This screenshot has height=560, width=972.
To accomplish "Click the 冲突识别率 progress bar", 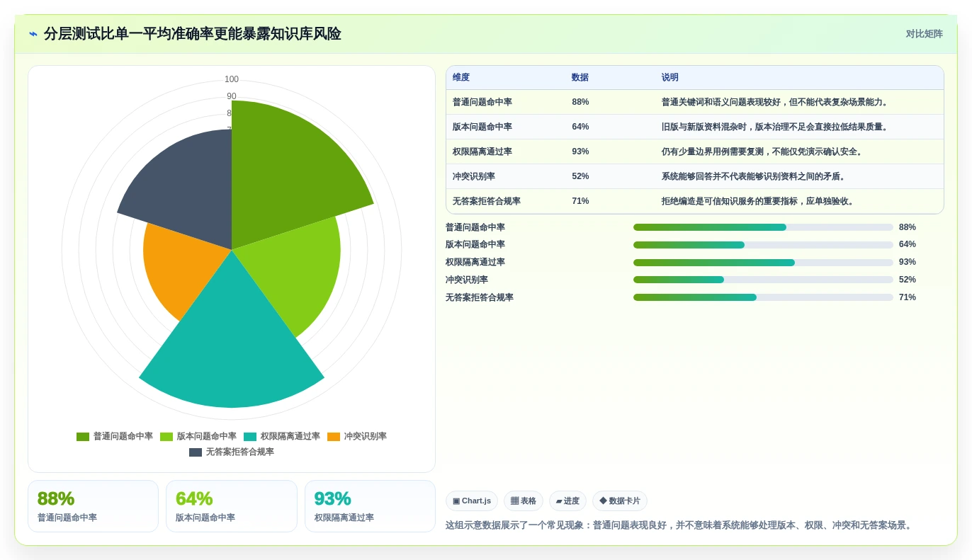I will [x=763, y=280].
